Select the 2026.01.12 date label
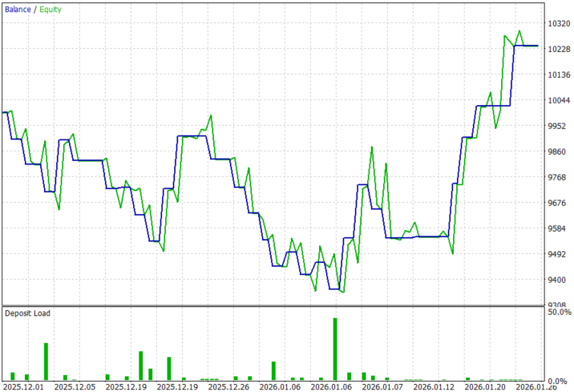 pos(434,387)
